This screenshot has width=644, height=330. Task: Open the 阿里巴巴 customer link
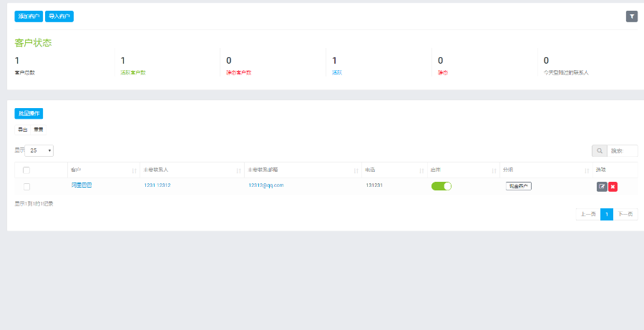[x=82, y=185]
